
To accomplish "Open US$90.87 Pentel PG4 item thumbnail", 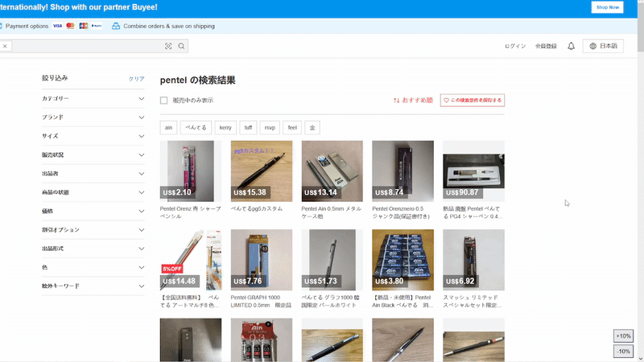I will click(473, 171).
